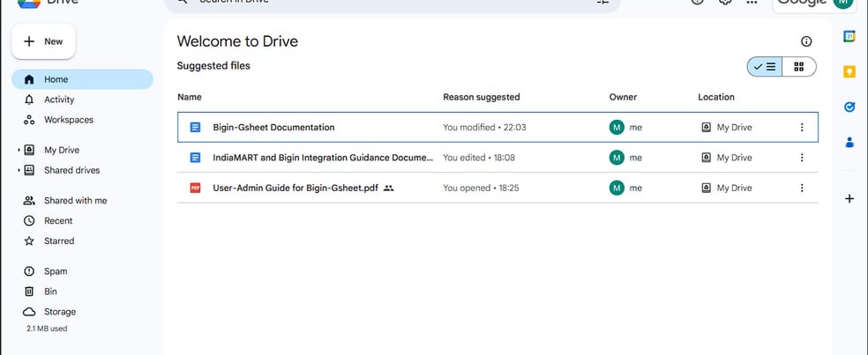Image resolution: width=868 pixels, height=355 pixels.
Task: Open Shared drives
Action: point(72,170)
